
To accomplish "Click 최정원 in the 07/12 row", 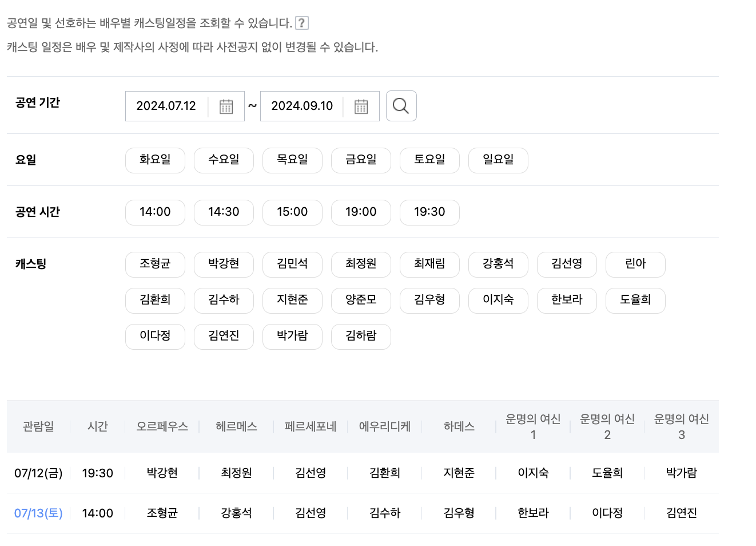I will (236, 473).
